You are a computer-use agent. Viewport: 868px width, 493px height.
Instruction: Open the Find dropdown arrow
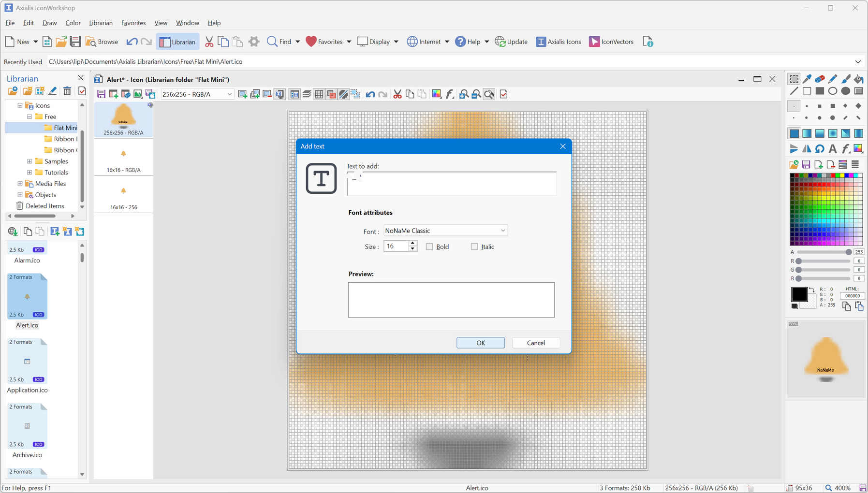point(297,42)
